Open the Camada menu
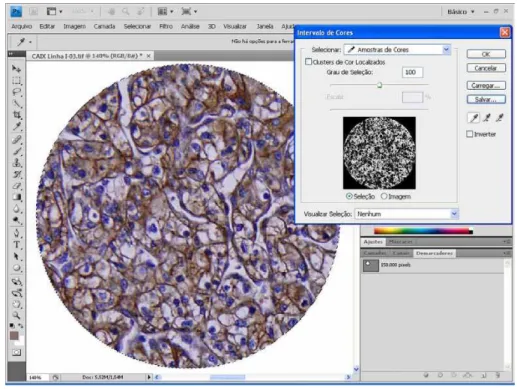Screen dimensions: 517x389 click(104, 26)
